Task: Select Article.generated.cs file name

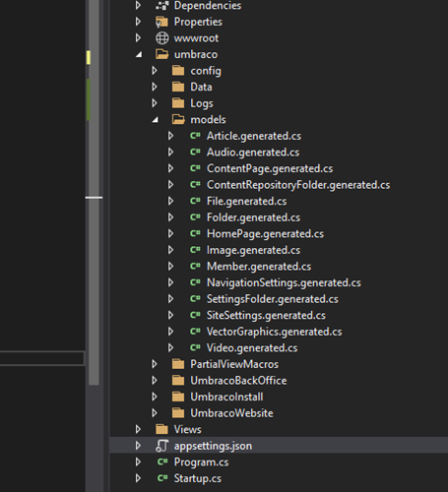Action: pos(254,136)
